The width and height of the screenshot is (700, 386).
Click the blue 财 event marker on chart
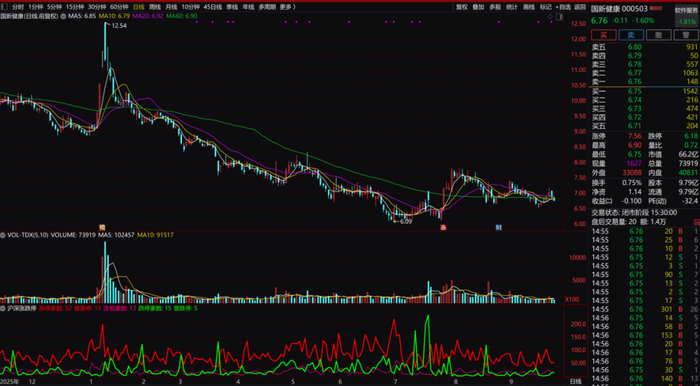[499, 228]
